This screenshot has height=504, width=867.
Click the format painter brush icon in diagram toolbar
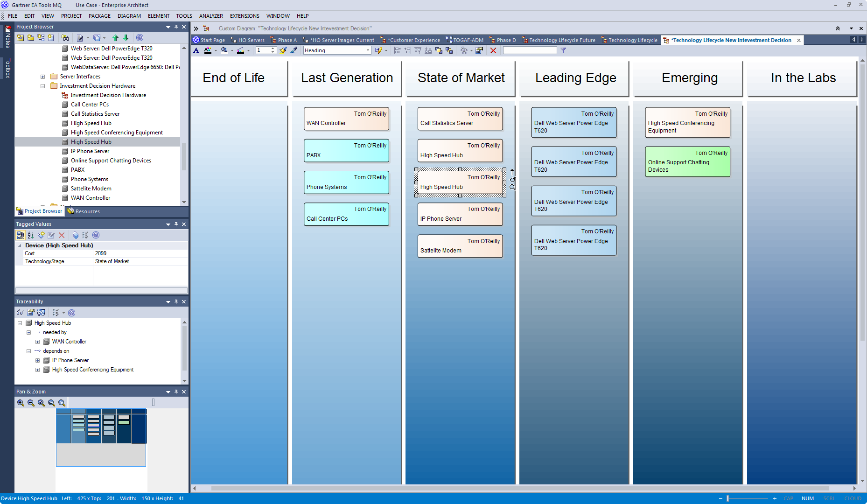click(294, 50)
